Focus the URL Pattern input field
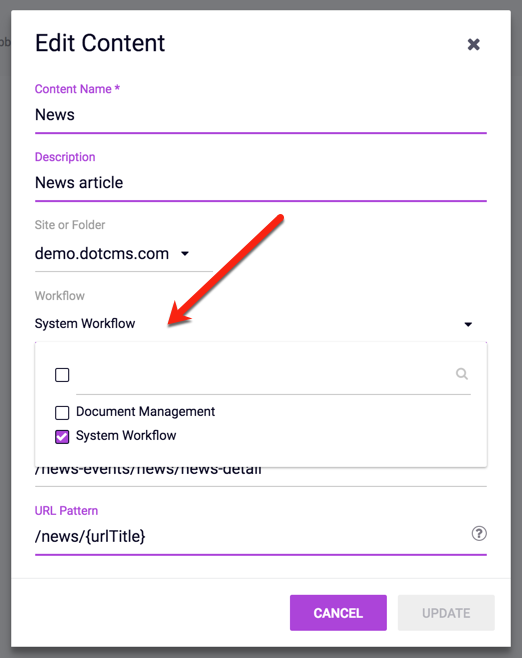The image size is (522, 658). (252, 536)
